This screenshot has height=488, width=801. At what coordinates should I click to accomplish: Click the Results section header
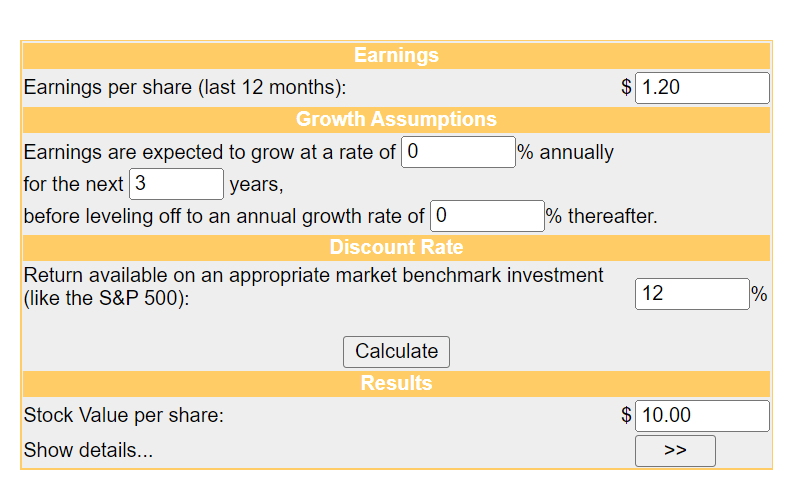(396, 383)
